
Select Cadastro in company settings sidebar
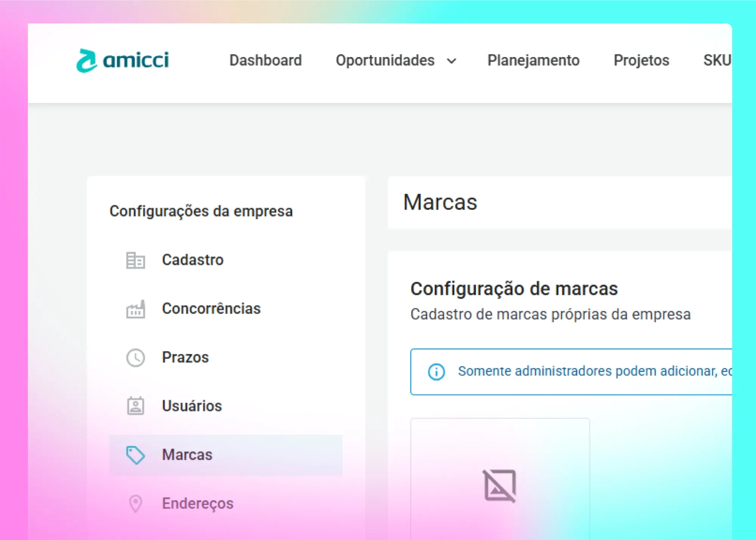click(193, 260)
